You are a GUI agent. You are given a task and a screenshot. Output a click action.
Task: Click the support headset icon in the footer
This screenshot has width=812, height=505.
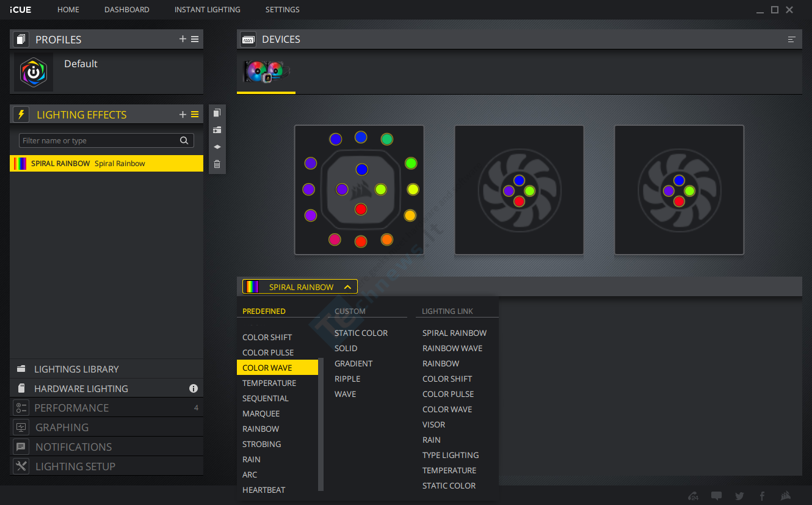693,496
